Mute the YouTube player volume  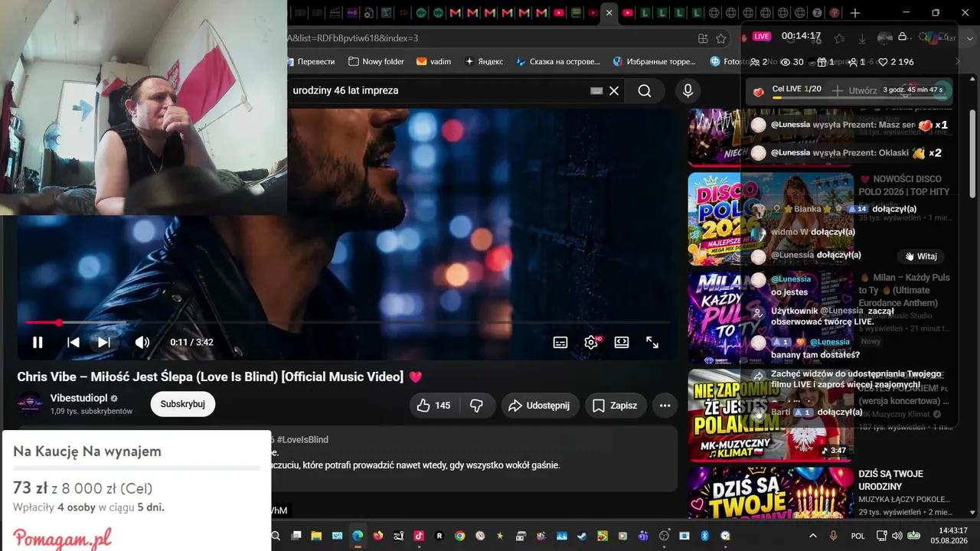click(142, 342)
